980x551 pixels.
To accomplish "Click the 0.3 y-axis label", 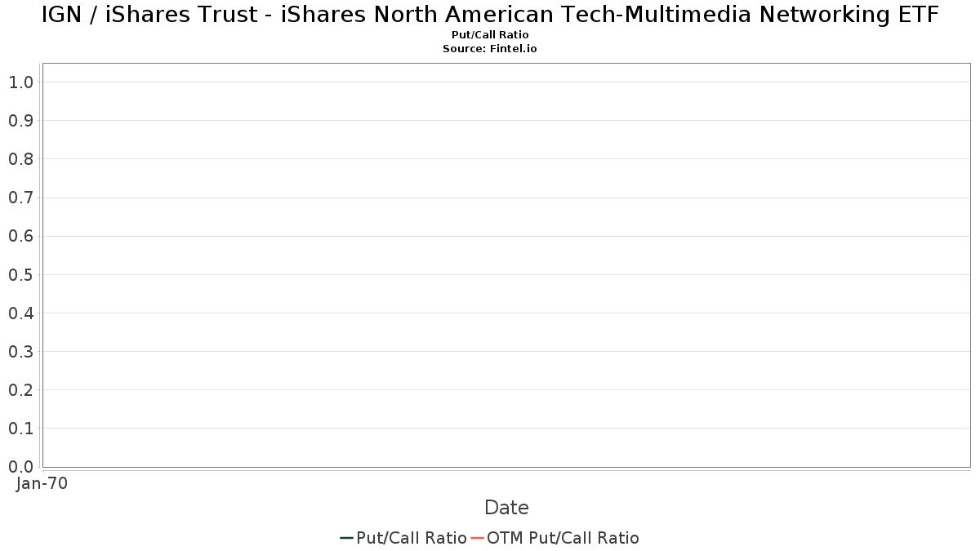I will 20,352.
